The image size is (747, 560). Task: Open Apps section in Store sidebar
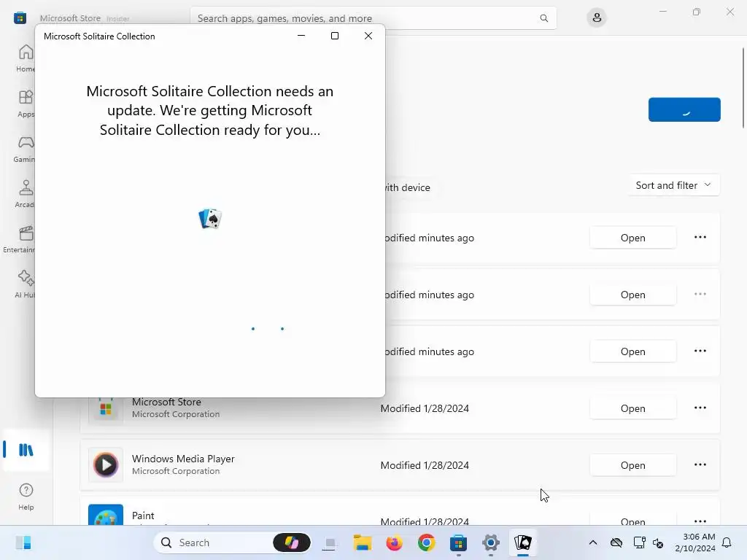[25, 104]
